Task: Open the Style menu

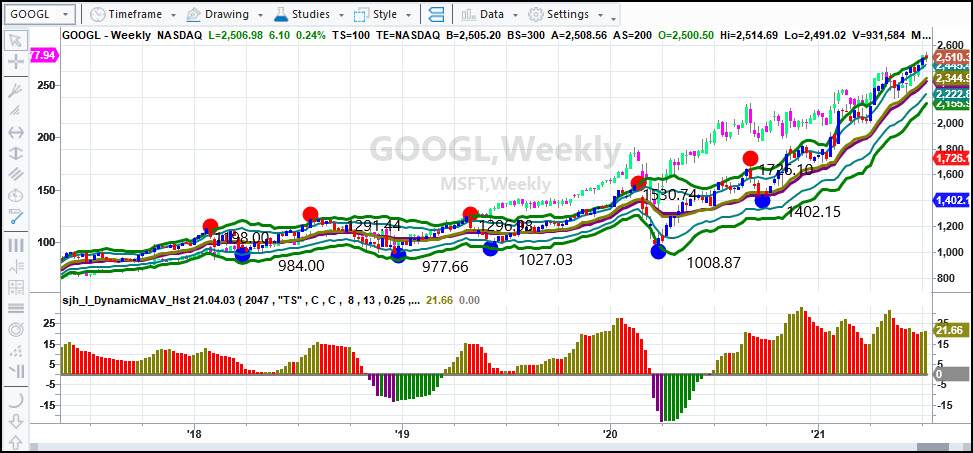Action: [x=385, y=14]
